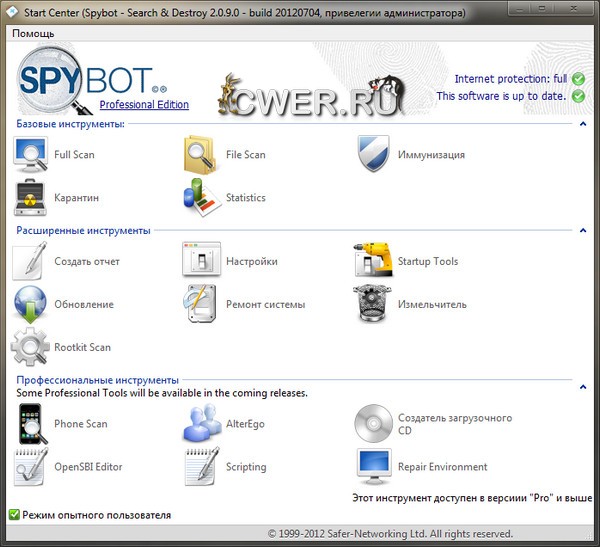The height and width of the screenshot is (547, 600).
Task: Click the Настройки label
Action: pos(252,261)
